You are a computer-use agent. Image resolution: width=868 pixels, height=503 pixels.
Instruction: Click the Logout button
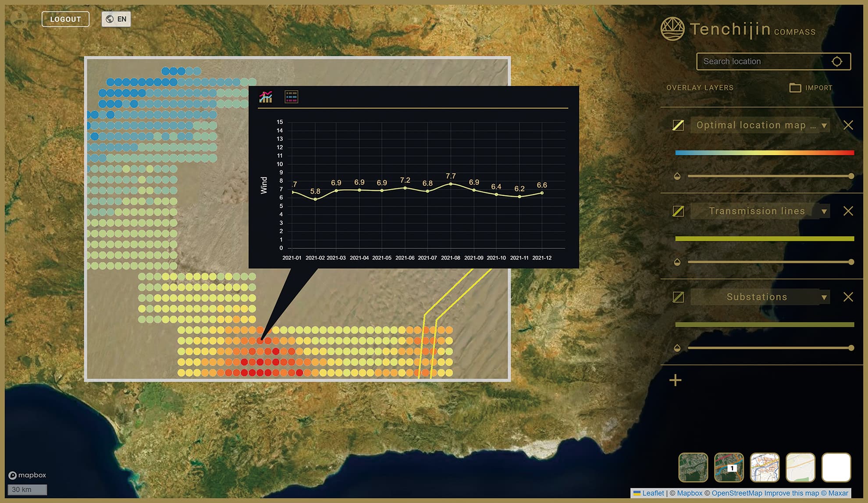pyautogui.click(x=65, y=19)
